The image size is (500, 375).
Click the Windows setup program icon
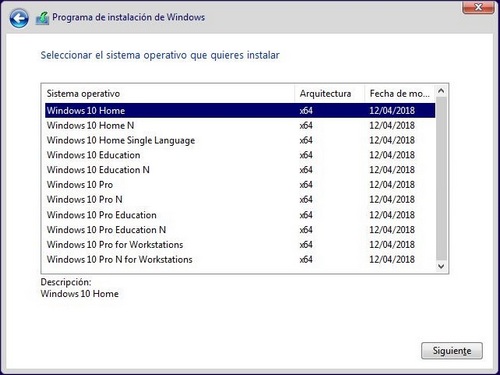tap(43, 18)
